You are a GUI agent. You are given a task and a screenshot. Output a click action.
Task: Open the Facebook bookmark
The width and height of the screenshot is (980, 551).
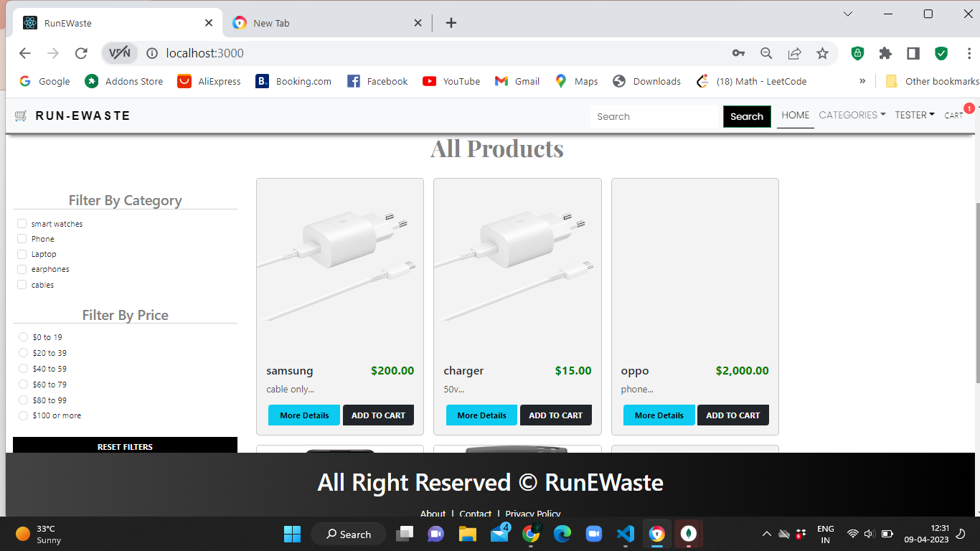(x=377, y=81)
